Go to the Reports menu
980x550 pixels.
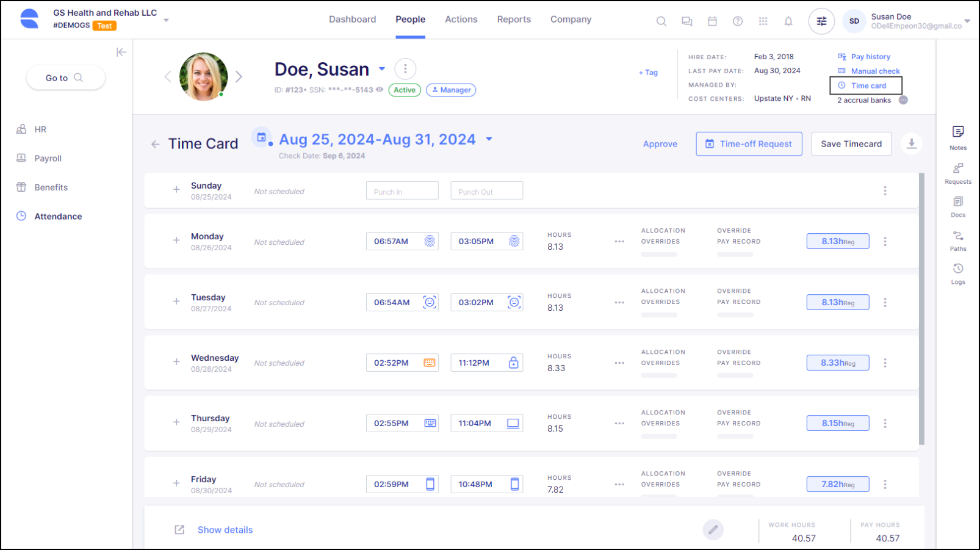click(514, 19)
